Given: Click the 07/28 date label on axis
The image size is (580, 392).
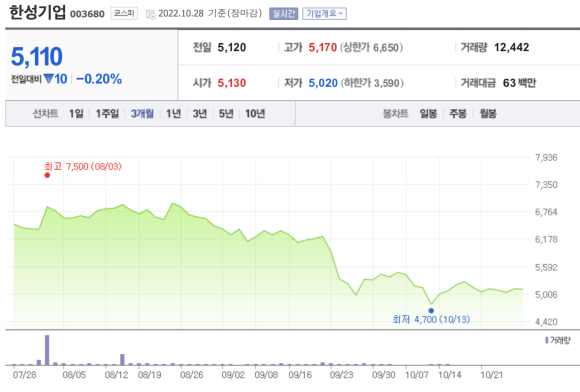Looking at the screenshot, I should click(25, 375).
